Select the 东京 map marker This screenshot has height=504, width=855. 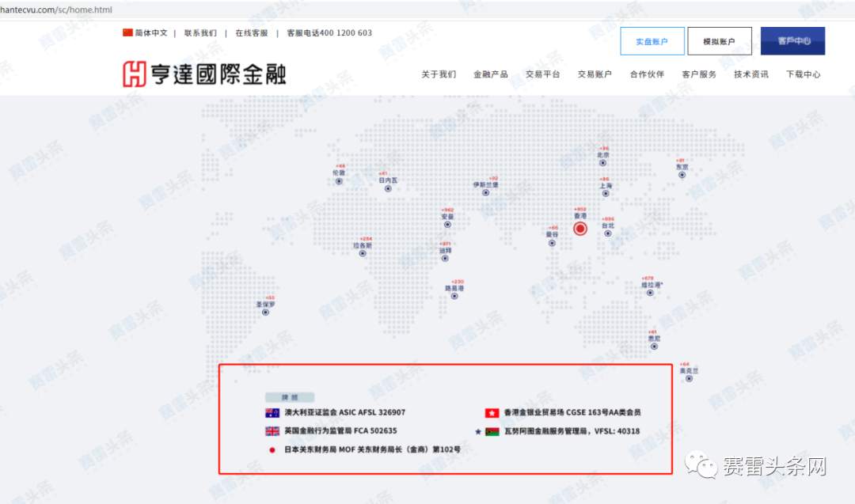(682, 175)
